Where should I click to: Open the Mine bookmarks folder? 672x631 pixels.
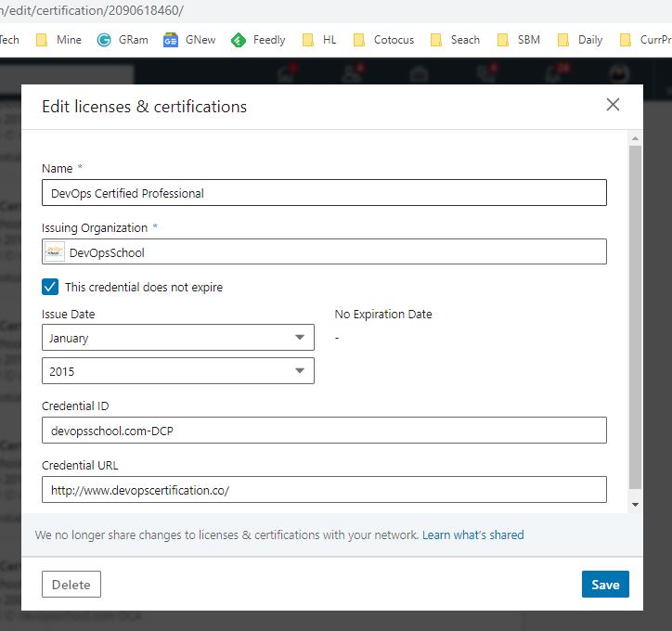[58, 40]
